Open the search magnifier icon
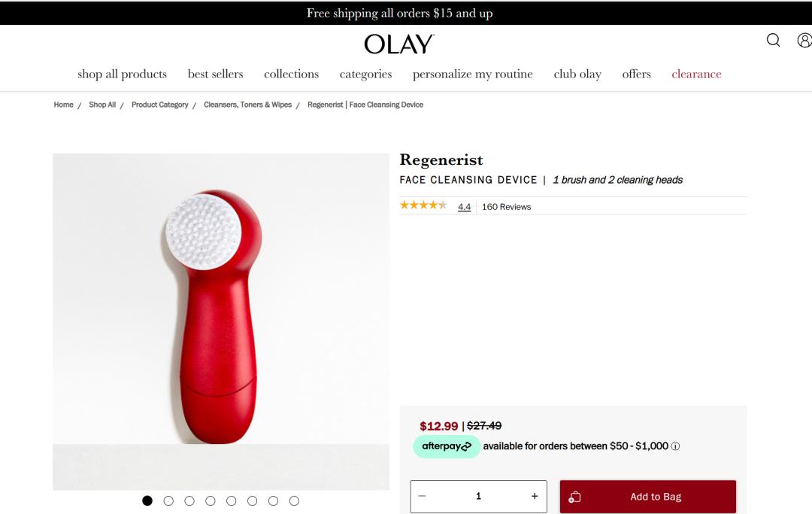This screenshot has height=514, width=812. [773, 40]
